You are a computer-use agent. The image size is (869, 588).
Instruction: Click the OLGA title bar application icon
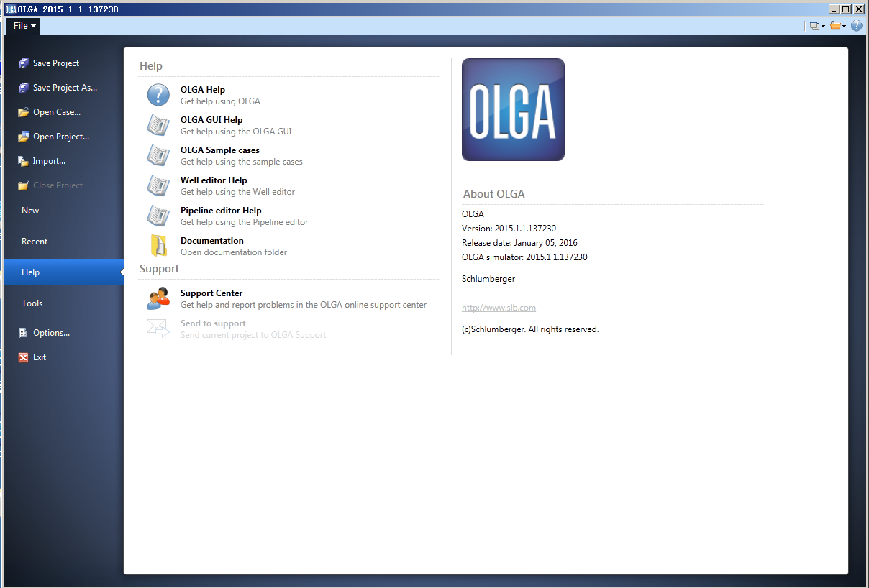coord(10,9)
